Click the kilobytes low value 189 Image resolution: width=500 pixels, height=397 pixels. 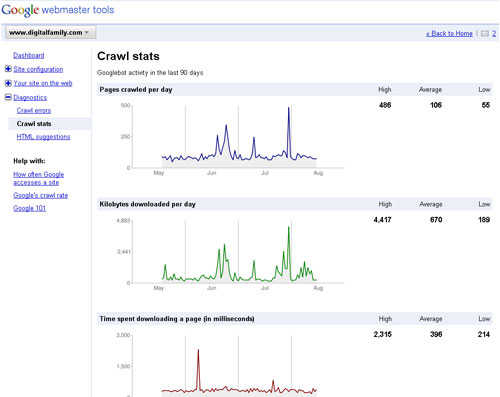(x=484, y=220)
